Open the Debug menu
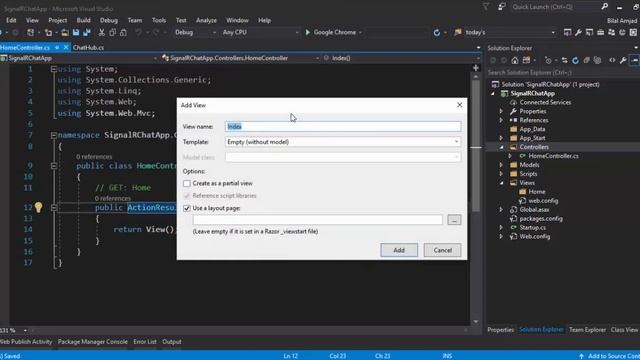640x360 pixels. pyautogui.click(x=109, y=20)
